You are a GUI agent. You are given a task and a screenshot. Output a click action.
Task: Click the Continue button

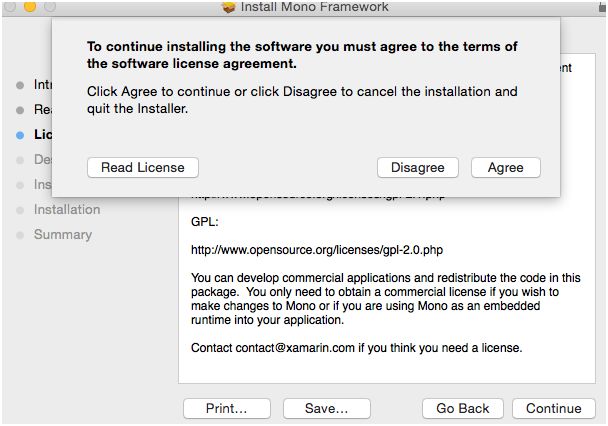pyautogui.click(x=553, y=408)
